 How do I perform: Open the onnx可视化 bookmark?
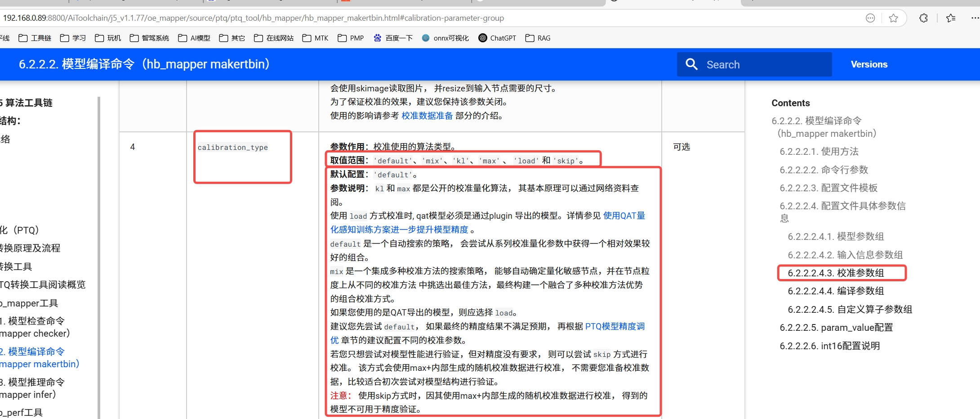(445, 38)
